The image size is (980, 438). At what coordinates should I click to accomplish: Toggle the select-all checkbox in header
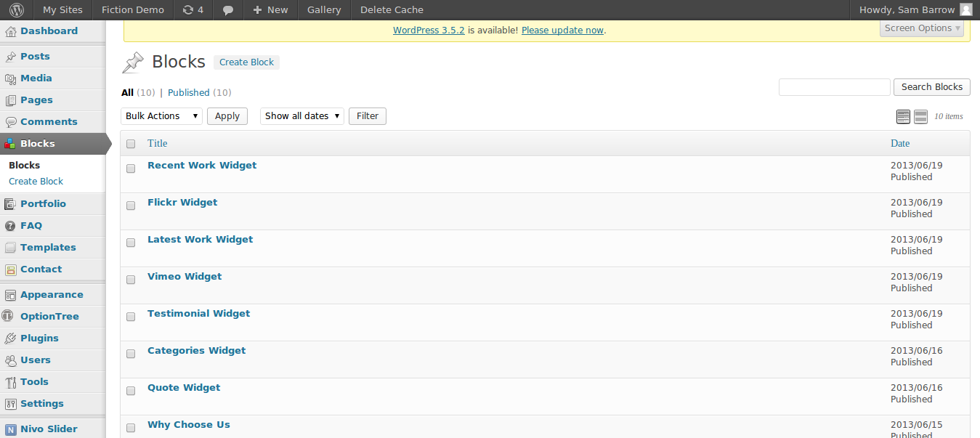point(131,144)
